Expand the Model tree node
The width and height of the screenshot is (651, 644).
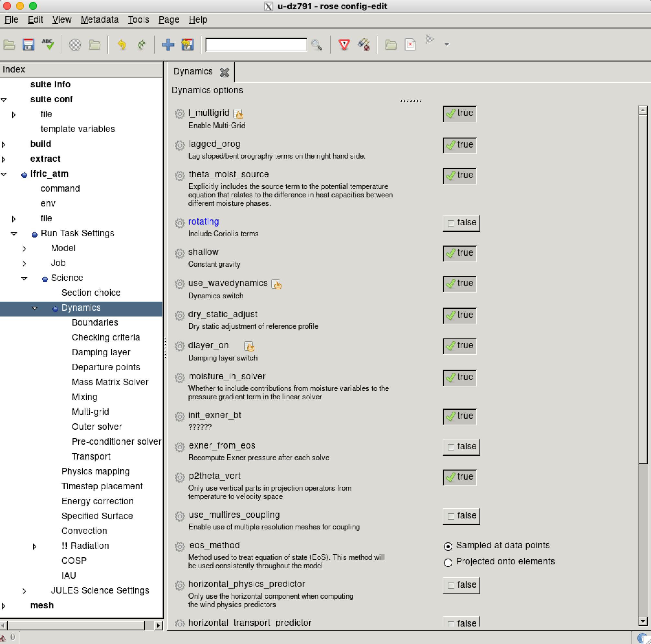click(24, 249)
